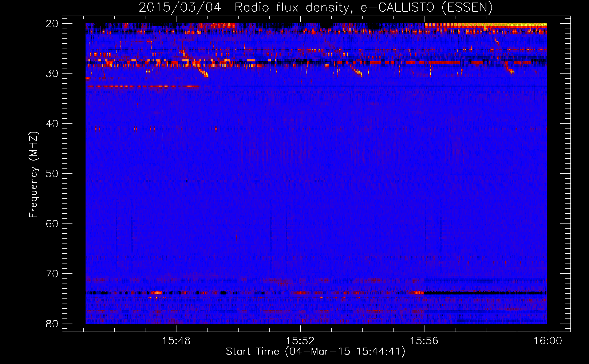The width and height of the screenshot is (589, 364).
Task: Click the 30 MHz frequency tick label
Action: coord(52,74)
